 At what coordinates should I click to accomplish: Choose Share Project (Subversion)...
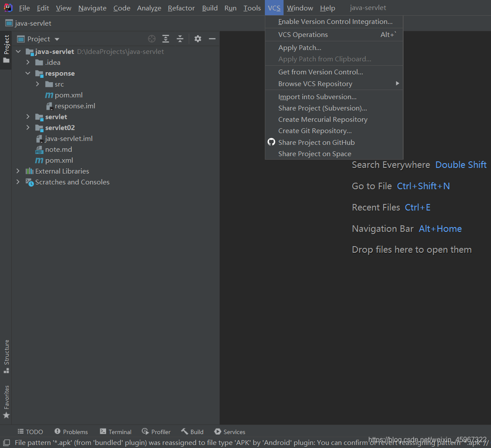click(x=334, y=108)
